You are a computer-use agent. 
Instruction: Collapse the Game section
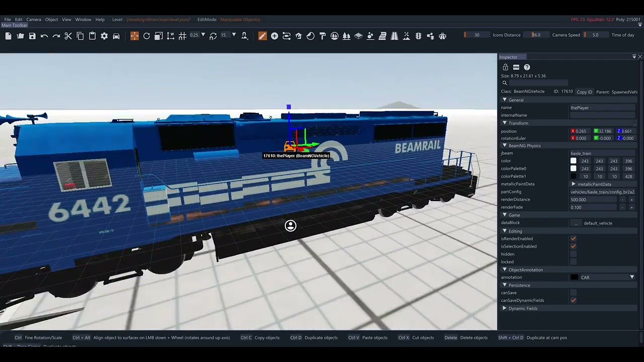click(505, 215)
